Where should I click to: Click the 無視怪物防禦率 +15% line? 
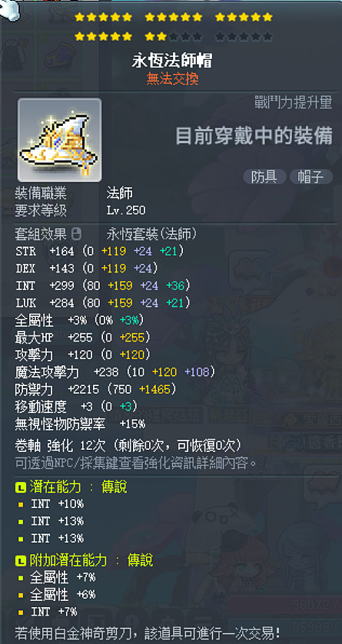80,424
